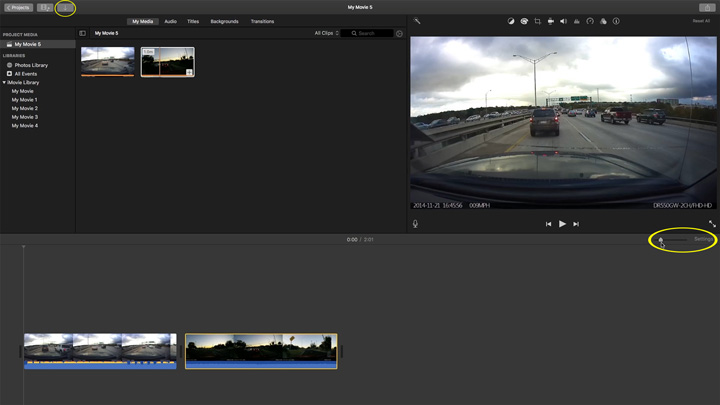Open the All Clips filter dropdown
This screenshot has width=720, height=405.
point(326,33)
